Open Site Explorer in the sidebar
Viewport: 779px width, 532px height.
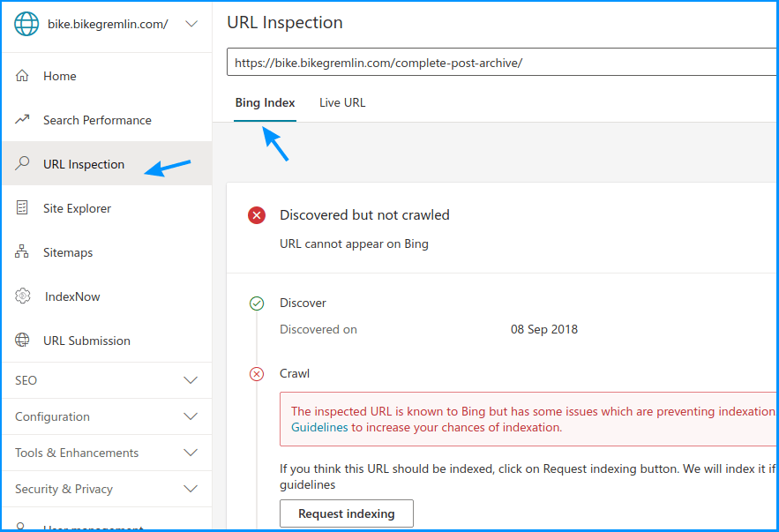107,207
